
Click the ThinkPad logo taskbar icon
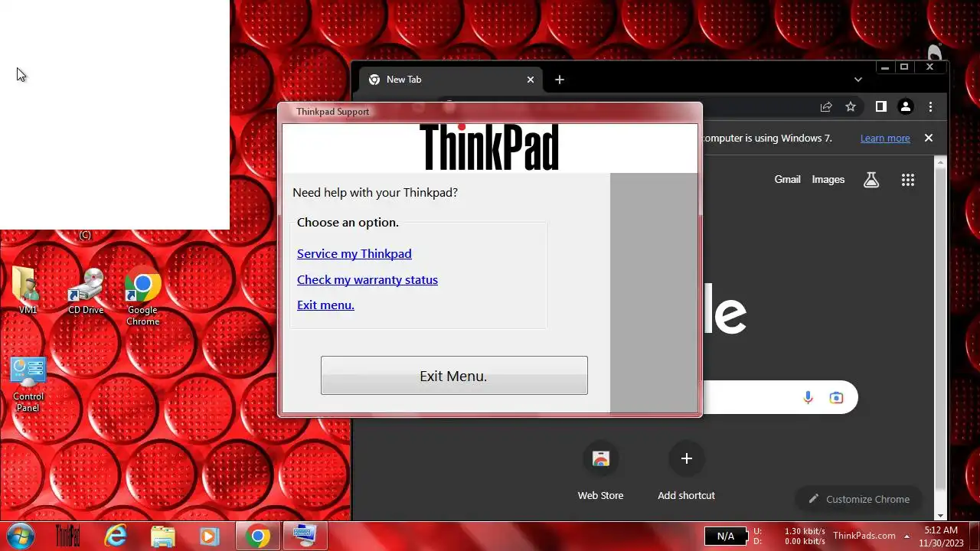[x=67, y=536]
